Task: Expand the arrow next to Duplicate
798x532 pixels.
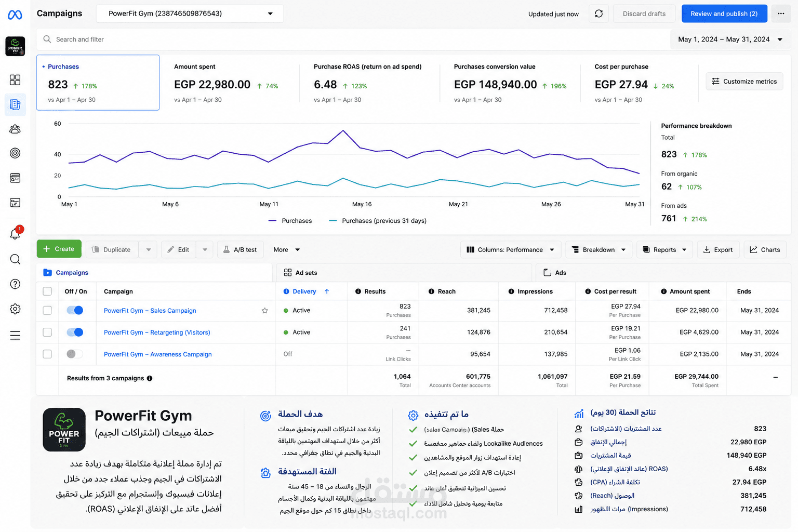Action: (148, 250)
